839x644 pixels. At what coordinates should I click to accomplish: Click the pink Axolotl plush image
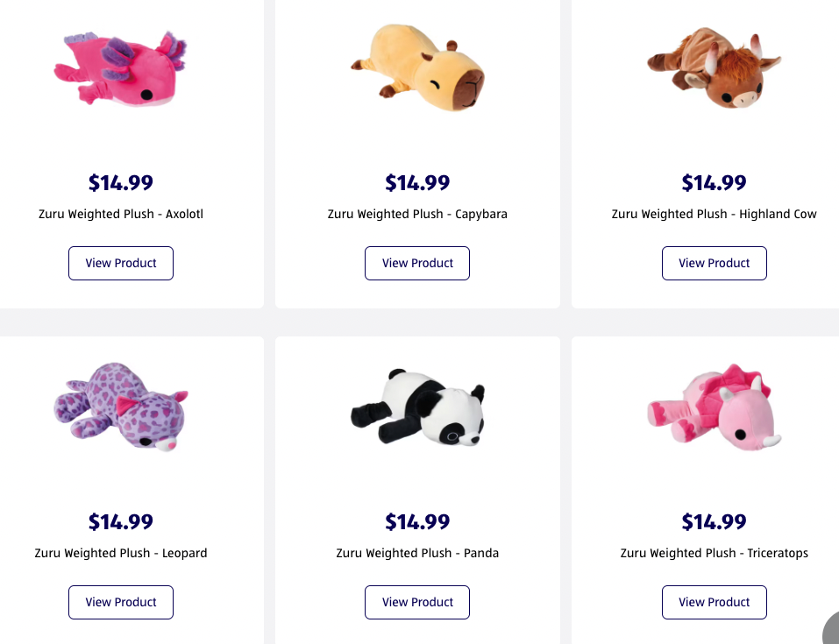[x=121, y=68]
